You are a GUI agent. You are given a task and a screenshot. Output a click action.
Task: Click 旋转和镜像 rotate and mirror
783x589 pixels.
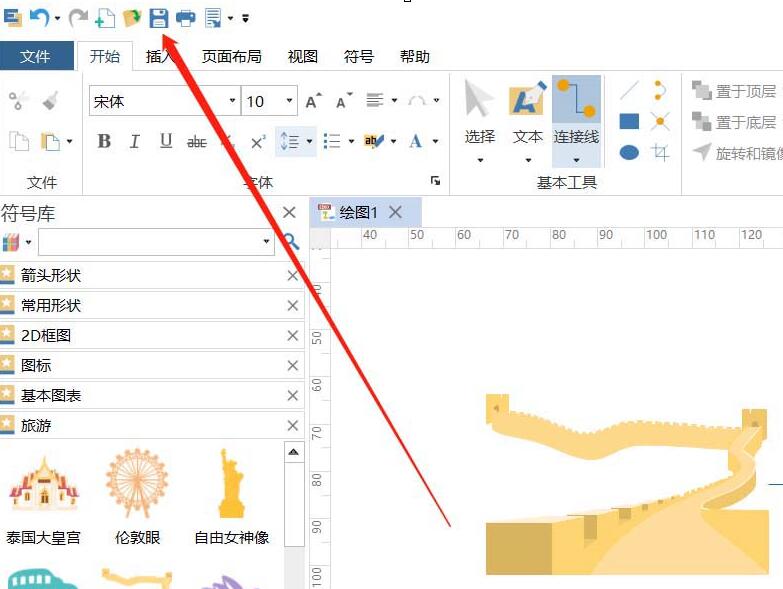(738, 153)
